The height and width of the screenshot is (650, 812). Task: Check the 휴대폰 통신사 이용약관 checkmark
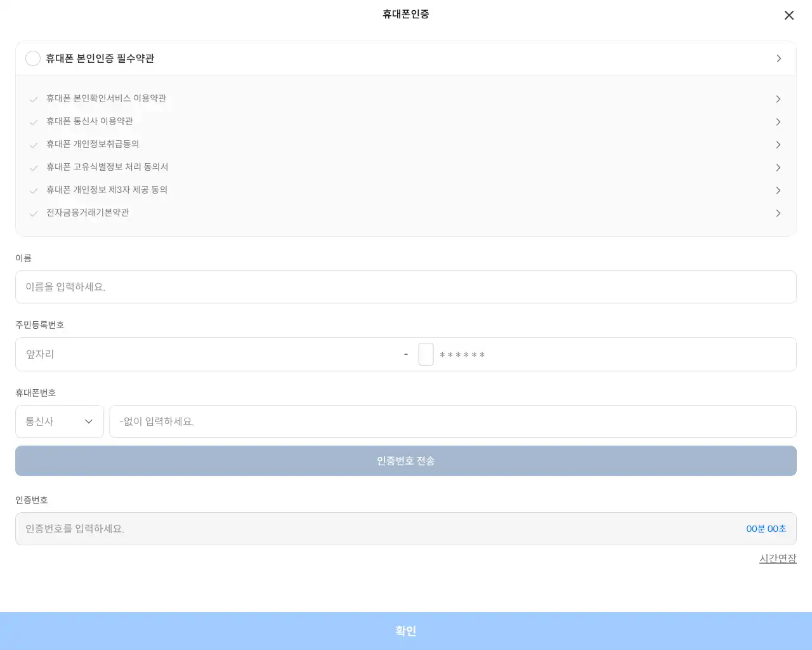pyautogui.click(x=34, y=122)
